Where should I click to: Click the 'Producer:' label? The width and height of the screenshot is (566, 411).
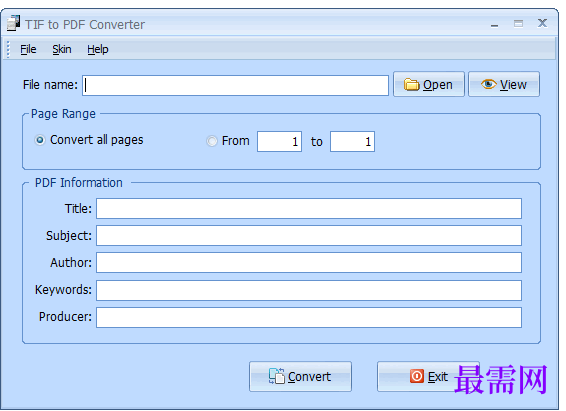pyautogui.click(x=65, y=317)
